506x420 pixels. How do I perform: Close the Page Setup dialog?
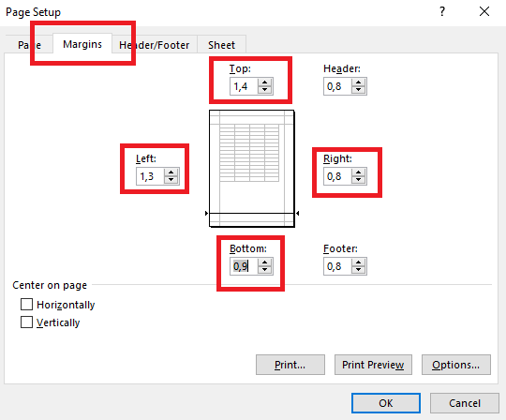point(484,11)
